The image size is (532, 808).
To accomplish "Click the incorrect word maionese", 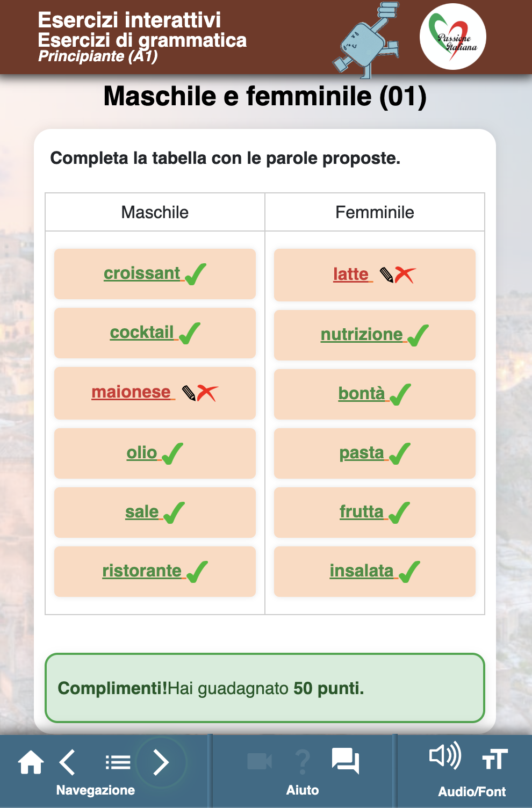I will (x=131, y=392).
